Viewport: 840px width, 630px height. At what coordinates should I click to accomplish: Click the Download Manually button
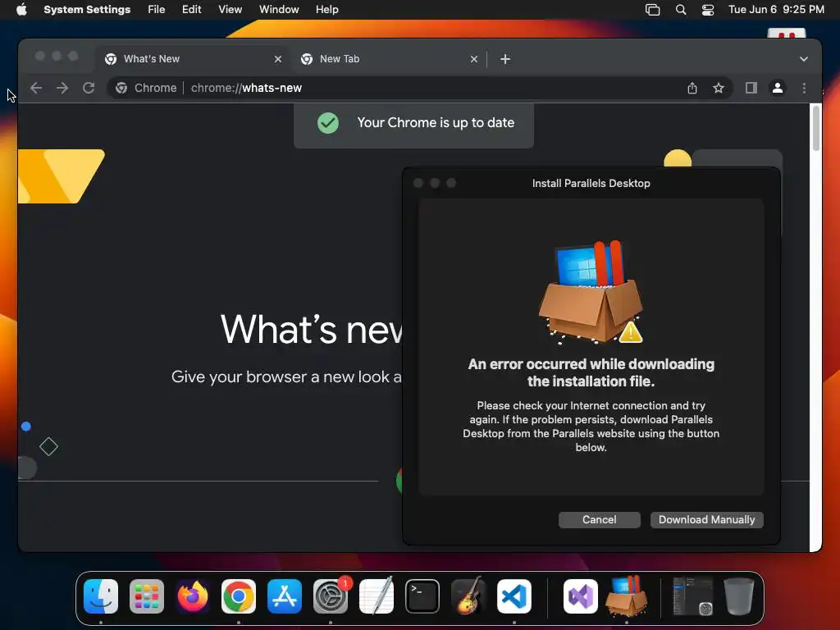click(706, 519)
